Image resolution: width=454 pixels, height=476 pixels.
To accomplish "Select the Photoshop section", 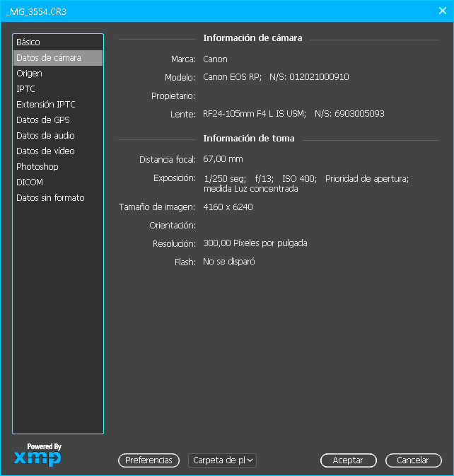I will point(58,167).
